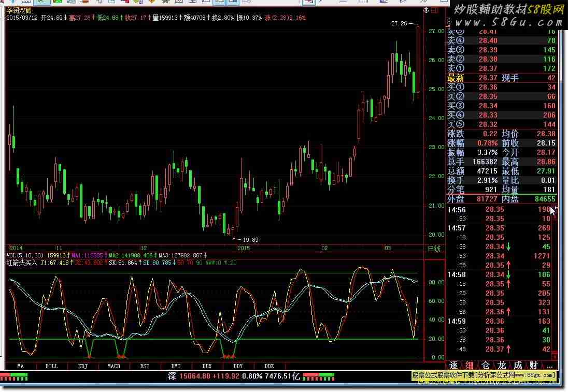Select the MACD indicator tab

(x=113, y=366)
